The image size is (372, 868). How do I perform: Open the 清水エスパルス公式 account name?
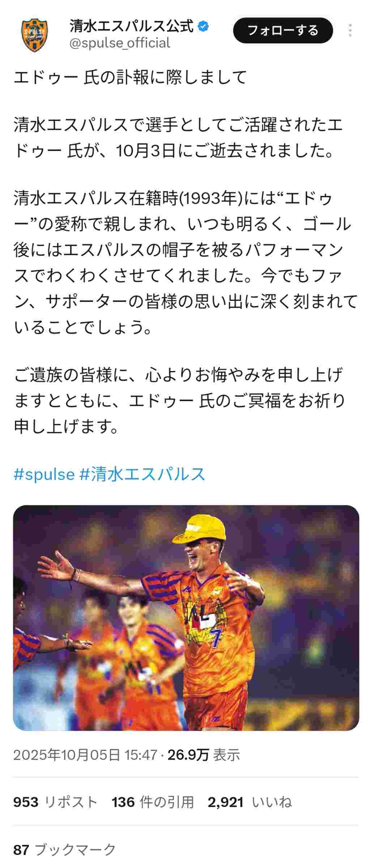132,26
